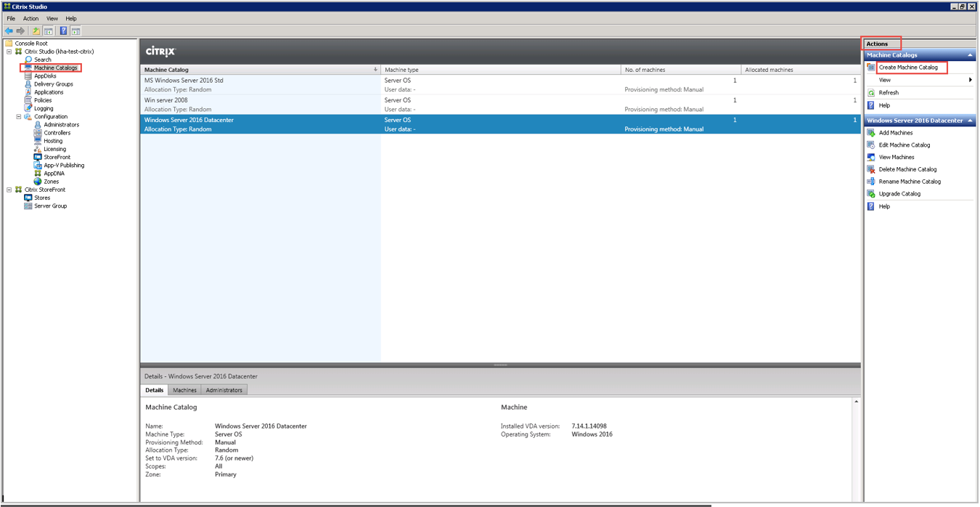
Task: Click Refresh in the Actions pane
Action: (x=888, y=93)
